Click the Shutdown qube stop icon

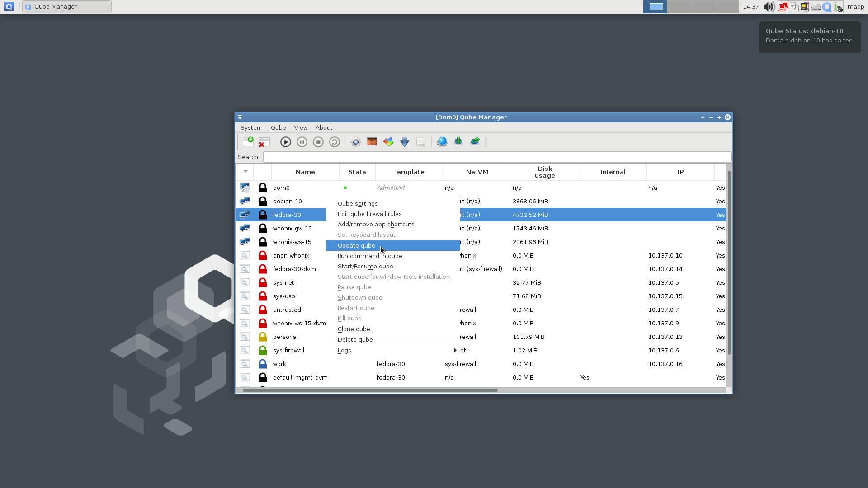[x=318, y=142]
